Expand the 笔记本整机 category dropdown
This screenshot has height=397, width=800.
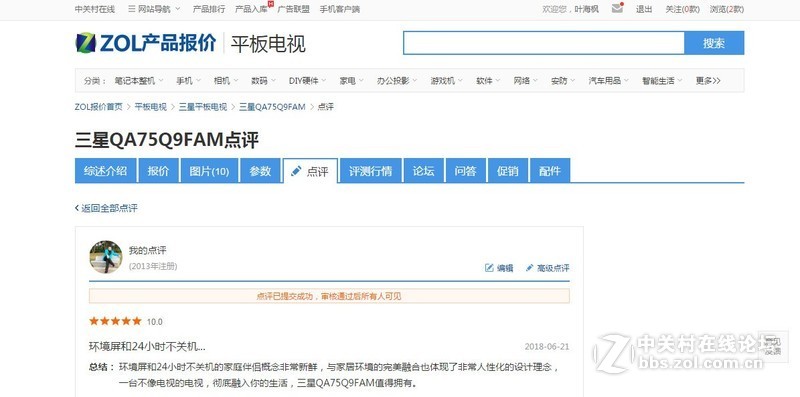(139, 81)
